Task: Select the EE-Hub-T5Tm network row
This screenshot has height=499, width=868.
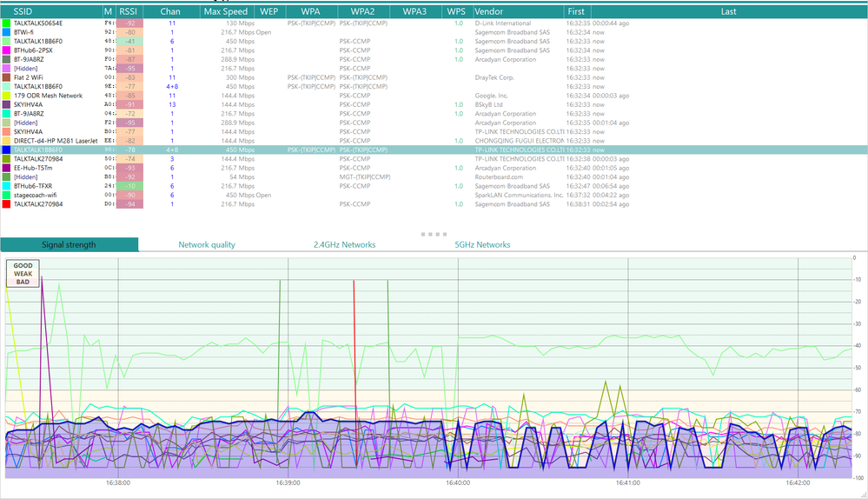Action: [x=434, y=168]
